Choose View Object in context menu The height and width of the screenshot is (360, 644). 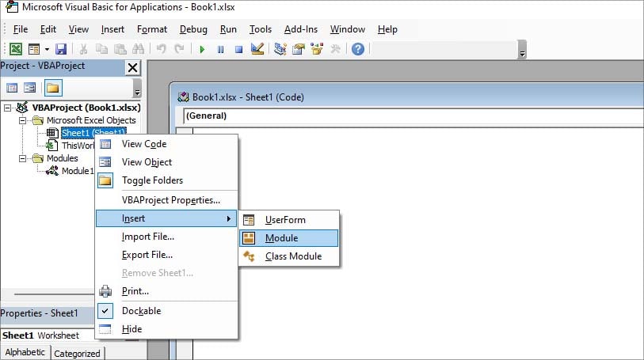(166, 162)
